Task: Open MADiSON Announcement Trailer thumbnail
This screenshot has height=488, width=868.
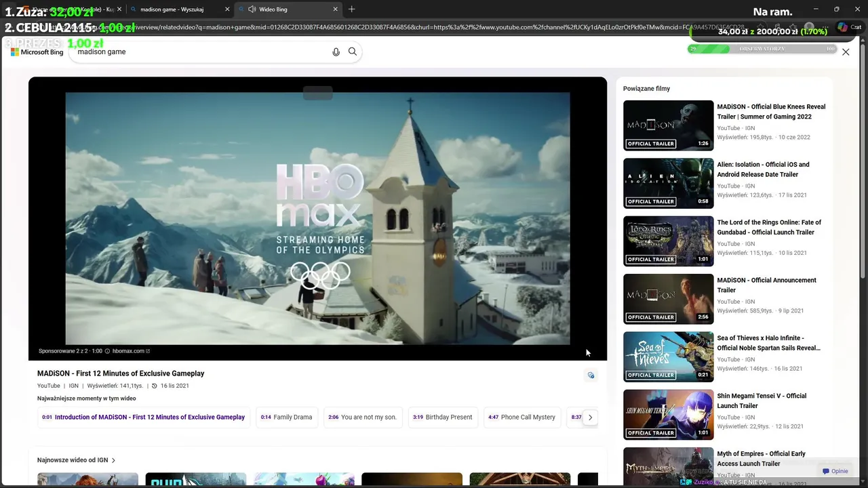Action: point(669,299)
